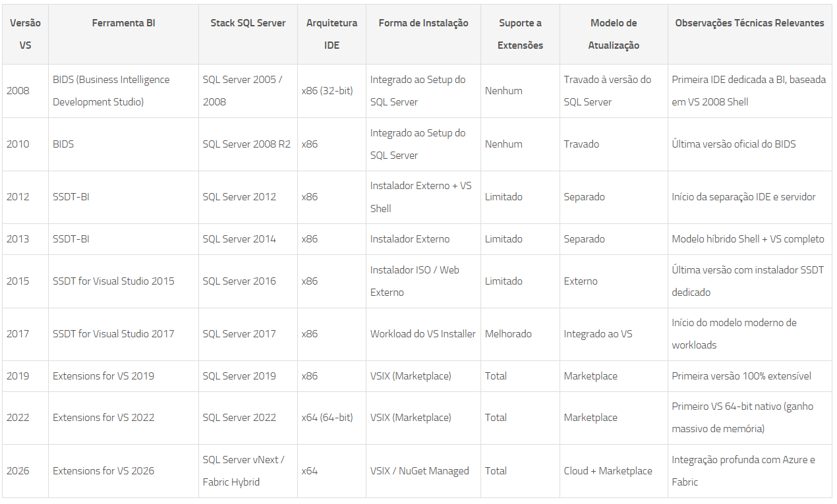Click the 'Arquitetura IDE' column header
The width and height of the screenshot is (837, 504).
332,34
